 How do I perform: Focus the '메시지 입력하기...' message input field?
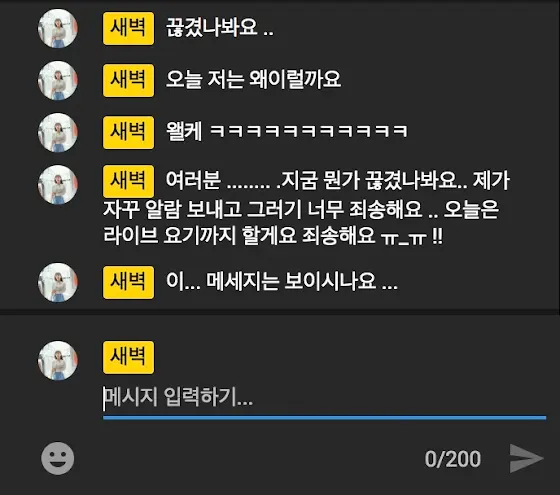(x=324, y=397)
